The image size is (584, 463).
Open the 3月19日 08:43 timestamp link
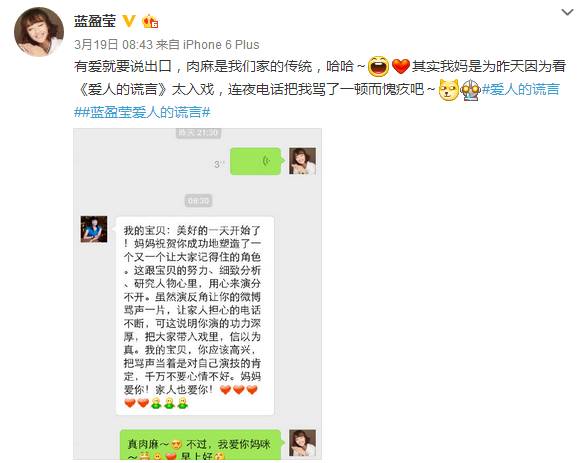(113, 45)
